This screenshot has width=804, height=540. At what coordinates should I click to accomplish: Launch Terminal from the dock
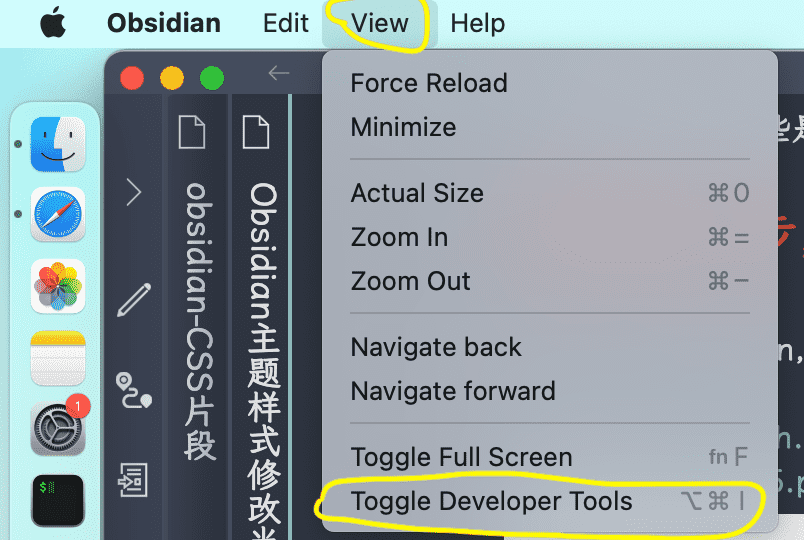click(58, 501)
